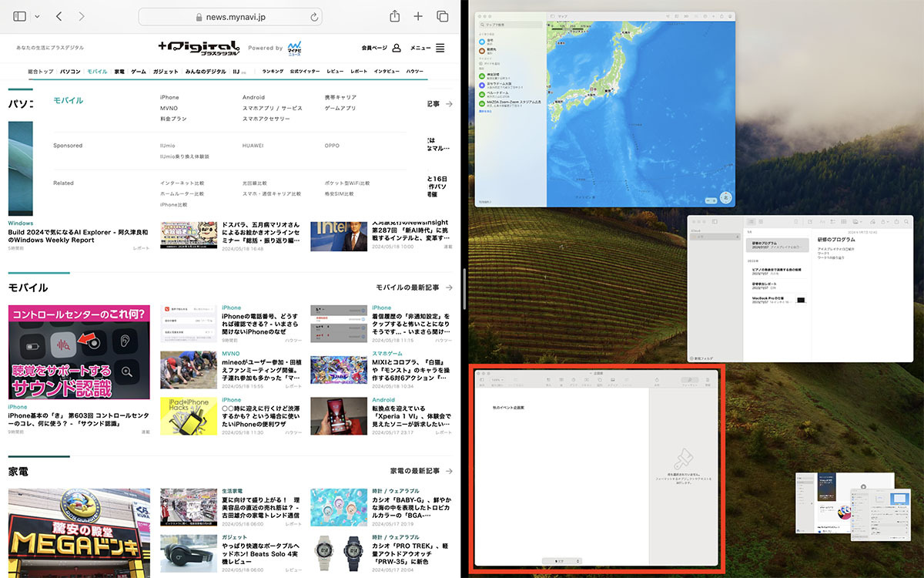Open the Beats Solo 4 article thumbnail

point(189,553)
